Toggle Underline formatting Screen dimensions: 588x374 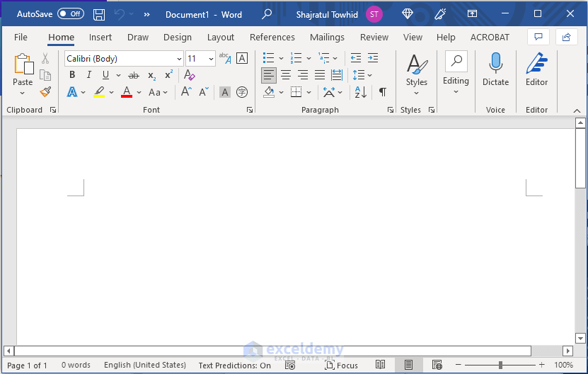tap(105, 75)
